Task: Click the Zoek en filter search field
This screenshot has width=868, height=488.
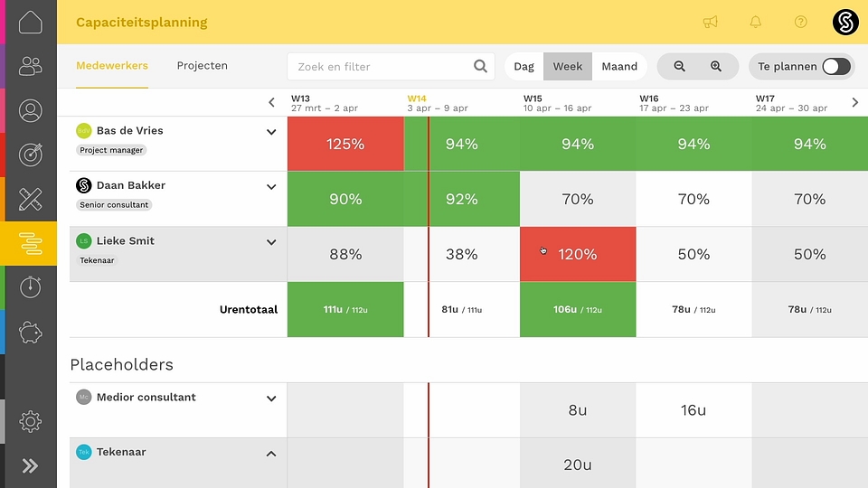Action: (x=391, y=66)
